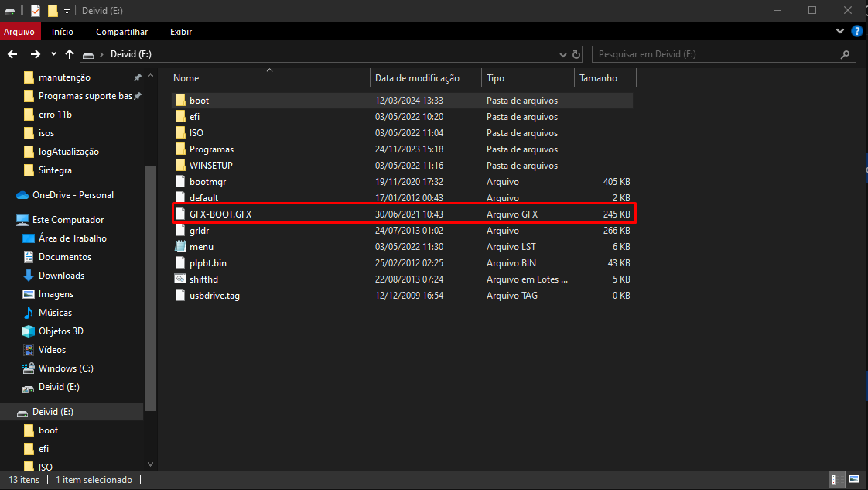Click the pin icon beside manutenção
868x490 pixels.
pyautogui.click(x=137, y=77)
